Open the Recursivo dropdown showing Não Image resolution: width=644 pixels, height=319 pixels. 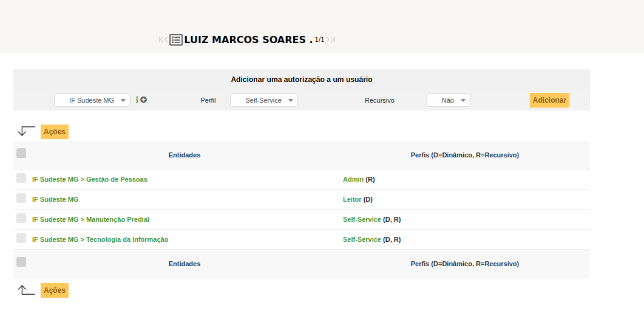[449, 100]
